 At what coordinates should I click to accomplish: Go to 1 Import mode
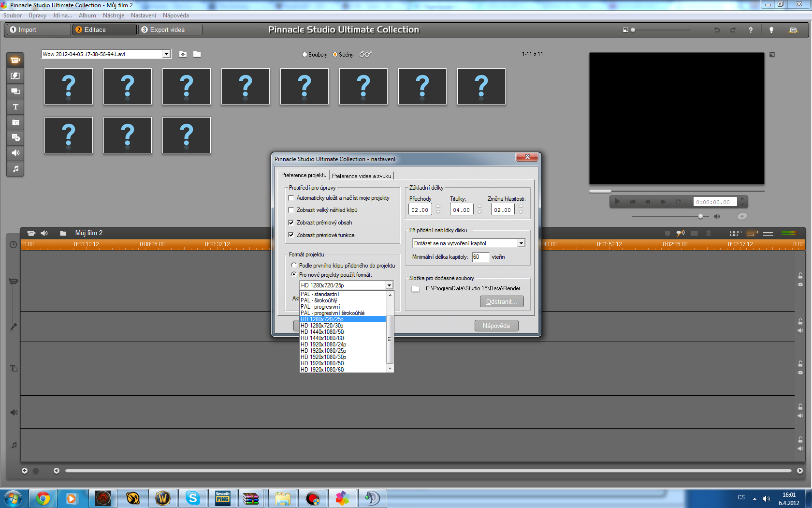click(x=39, y=30)
